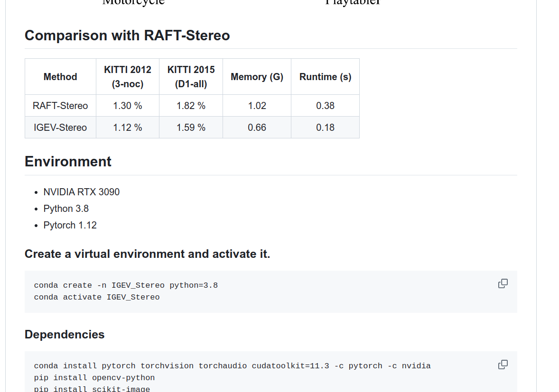Click the "KITTI 2015 (D1-all)" column header
The height and width of the screenshot is (392, 559).
191,77
